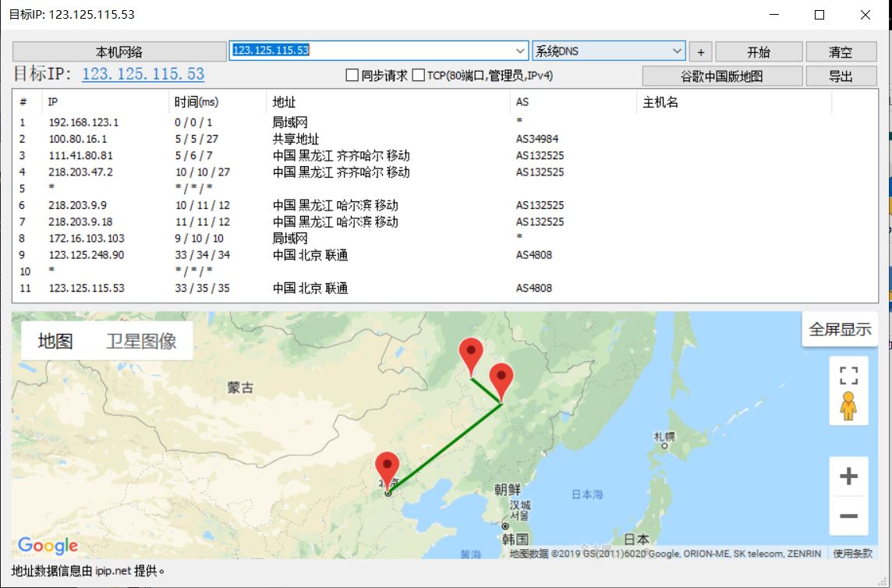Screen dimensions: 892x588
Task: Clear results with 清空
Action: tap(841, 51)
